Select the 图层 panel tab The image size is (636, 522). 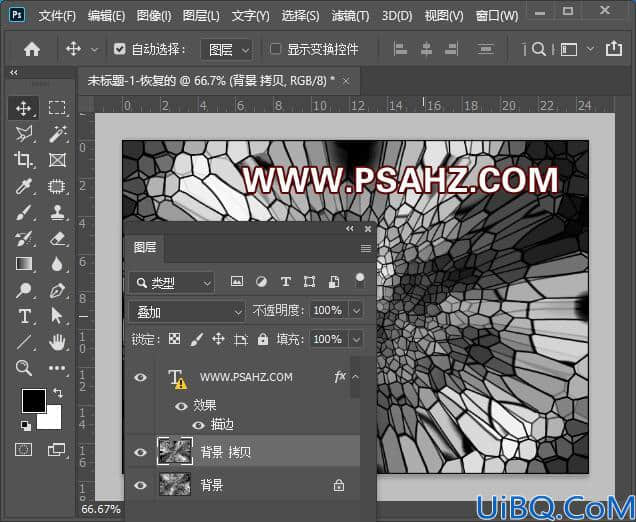pos(145,247)
